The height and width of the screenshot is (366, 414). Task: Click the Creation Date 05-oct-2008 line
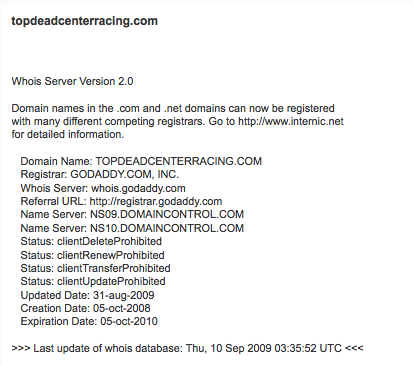coord(85,308)
